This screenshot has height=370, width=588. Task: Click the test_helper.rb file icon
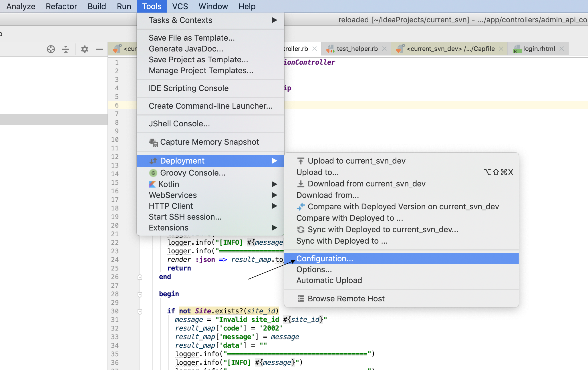coord(330,49)
